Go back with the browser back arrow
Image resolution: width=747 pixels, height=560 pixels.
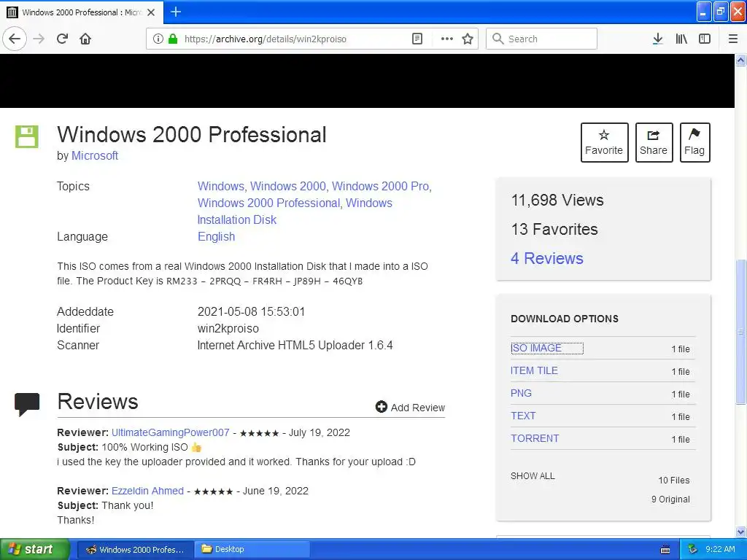[15, 39]
